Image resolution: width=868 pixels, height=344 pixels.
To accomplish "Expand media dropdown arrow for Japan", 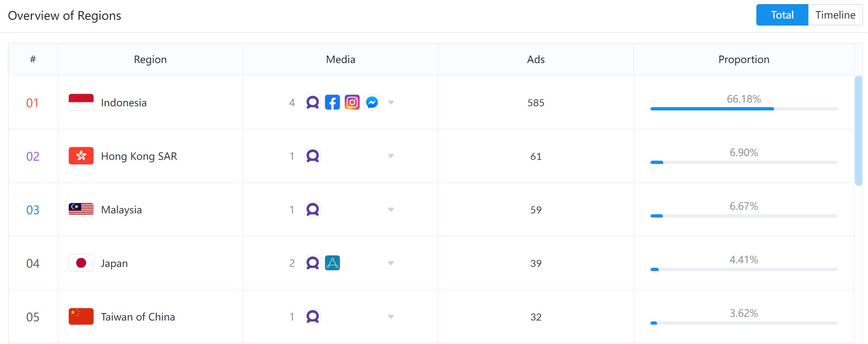I will (391, 263).
